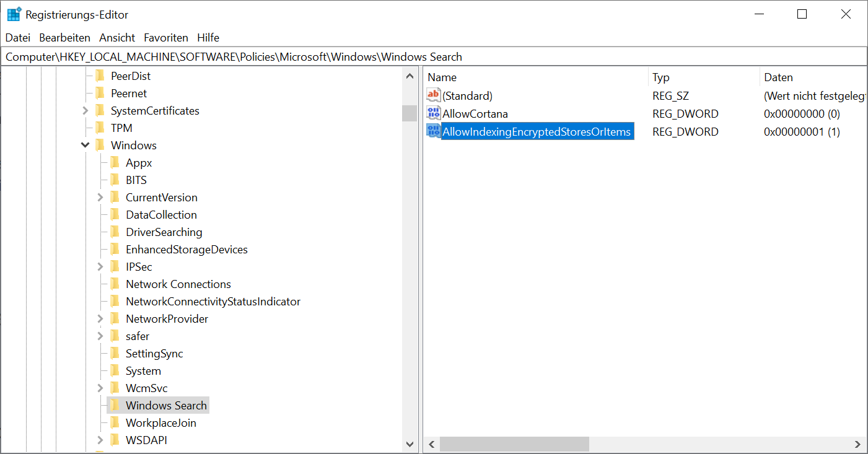Expand the WcmSvc key

click(x=100, y=388)
